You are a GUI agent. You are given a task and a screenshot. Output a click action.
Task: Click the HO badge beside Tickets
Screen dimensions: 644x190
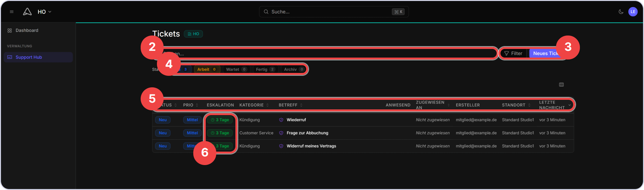click(x=194, y=34)
